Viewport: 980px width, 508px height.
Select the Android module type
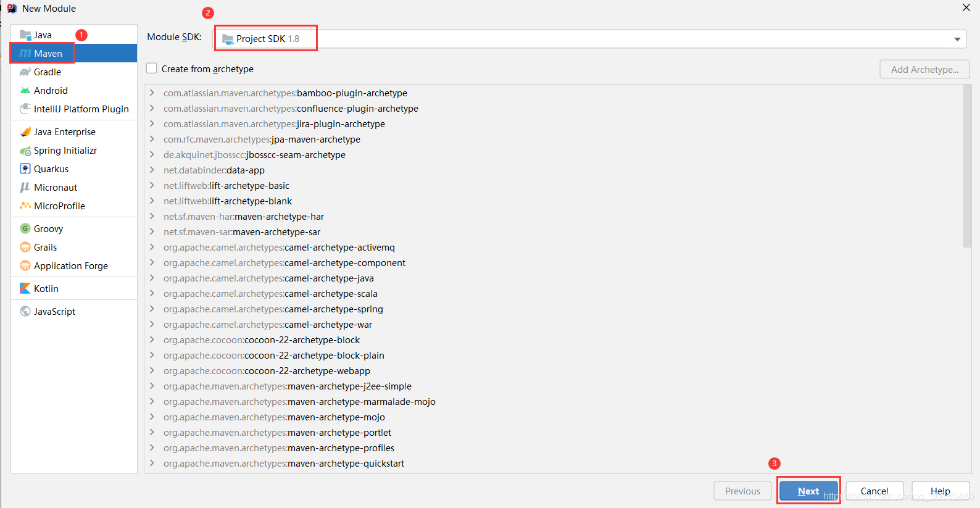click(x=74, y=91)
